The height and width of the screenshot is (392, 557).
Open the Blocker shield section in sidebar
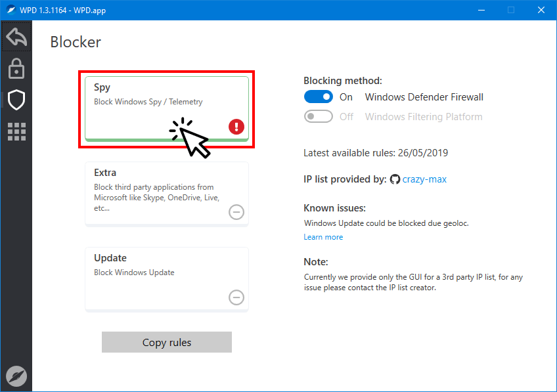click(16, 100)
